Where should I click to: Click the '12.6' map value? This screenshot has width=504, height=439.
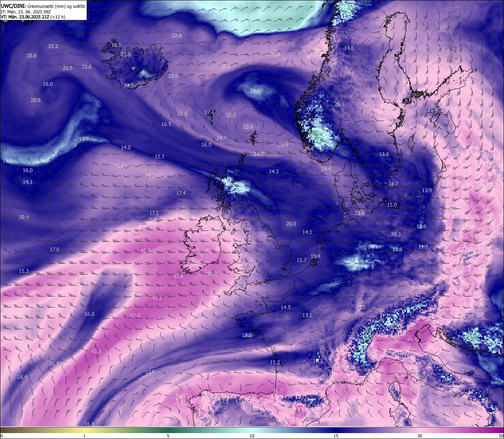pos(397,250)
